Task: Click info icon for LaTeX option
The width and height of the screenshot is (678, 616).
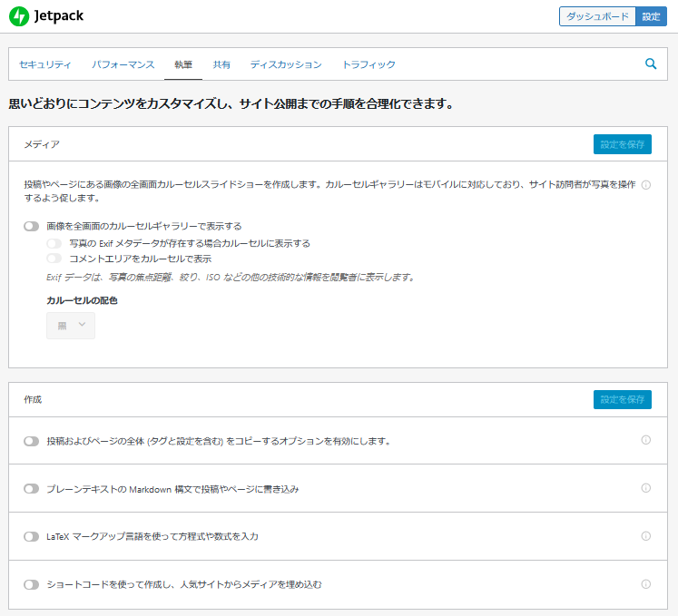Action: point(646,536)
